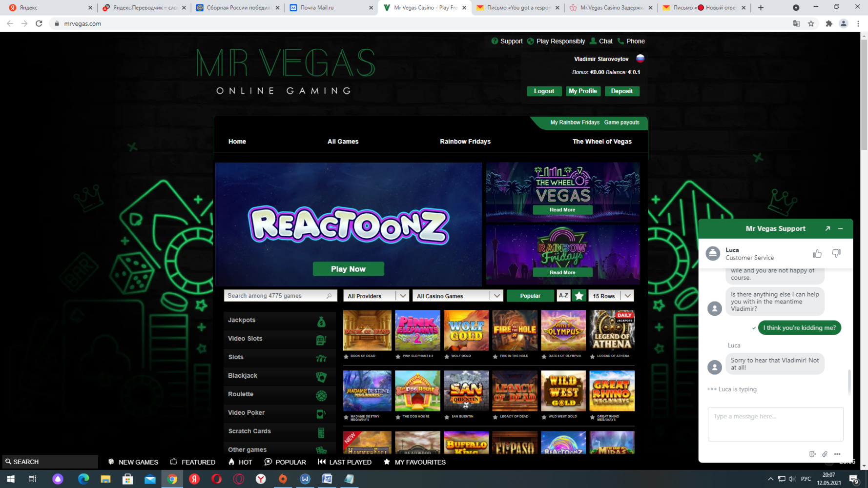Screen dimensions: 868x488
Task: Expand the 15 Rows dropdown
Action: pyautogui.click(x=611, y=296)
